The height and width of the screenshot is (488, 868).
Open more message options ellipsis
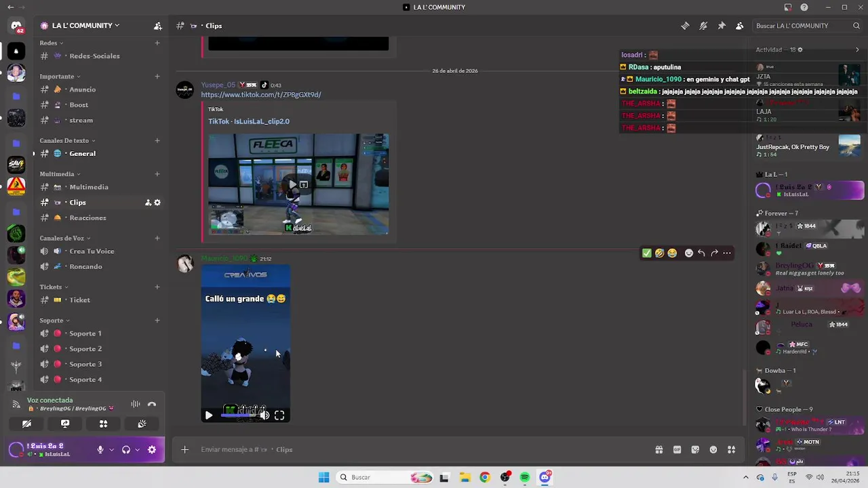pos(727,253)
